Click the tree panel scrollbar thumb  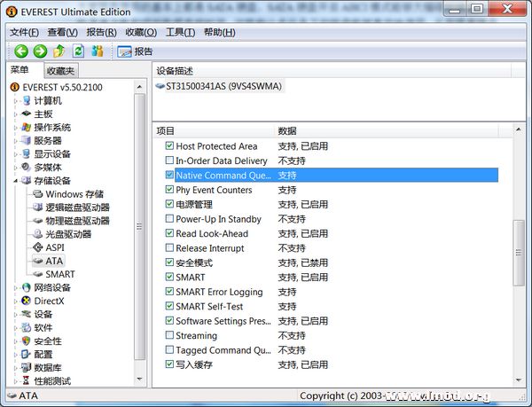click(x=139, y=227)
